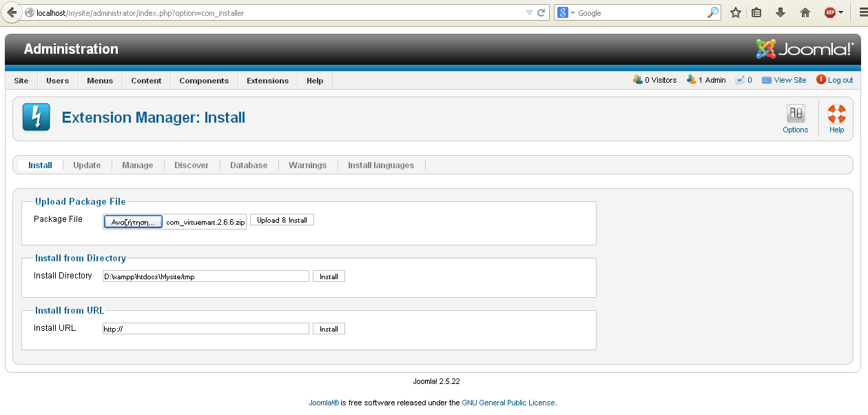Open the Joomla!® footer link
This screenshot has height=415, width=868.
tap(324, 403)
